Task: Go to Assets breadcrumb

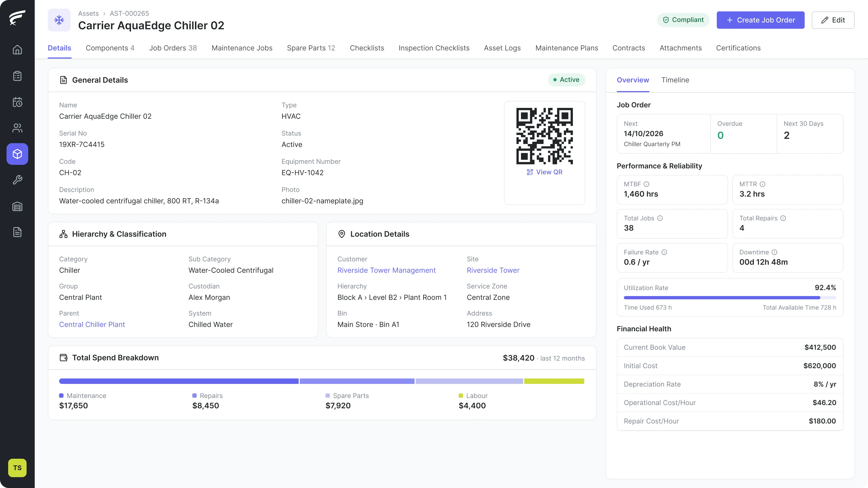Action: 88,14
